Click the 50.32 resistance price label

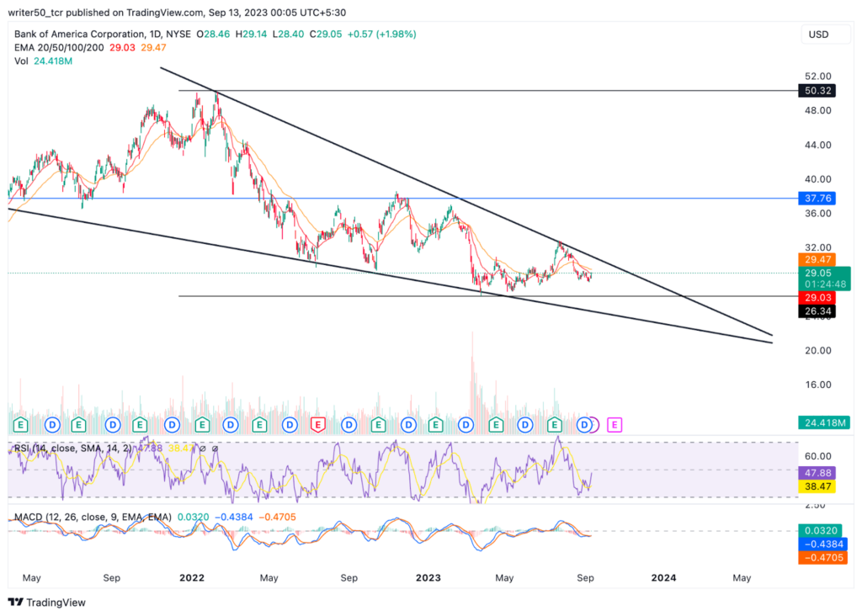pos(817,91)
